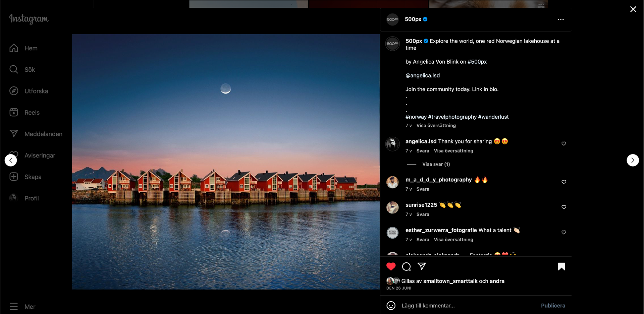Image resolution: width=644 pixels, height=314 pixels.
Task: Open the emoji picker smiley icon
Action: (391, 306)
